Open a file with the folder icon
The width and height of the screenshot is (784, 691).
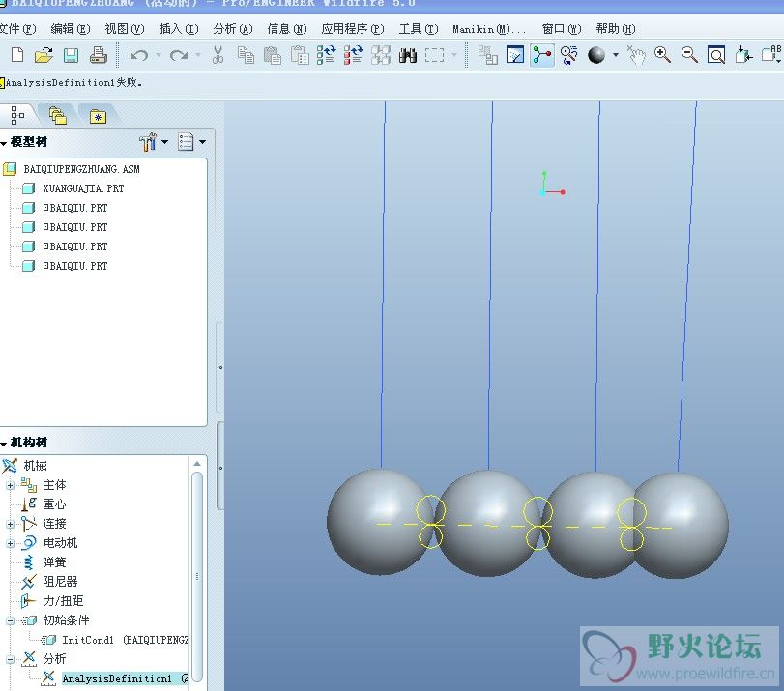pos(44,54)
